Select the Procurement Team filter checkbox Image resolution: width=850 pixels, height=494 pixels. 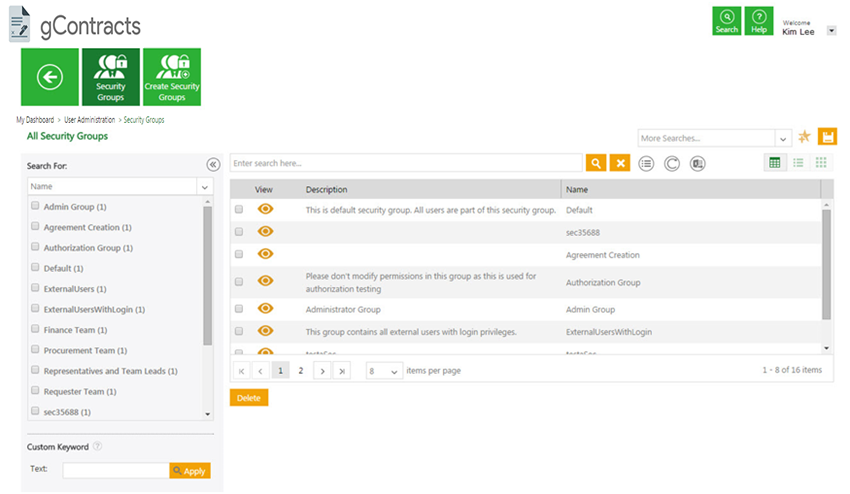tap(35, 349)
